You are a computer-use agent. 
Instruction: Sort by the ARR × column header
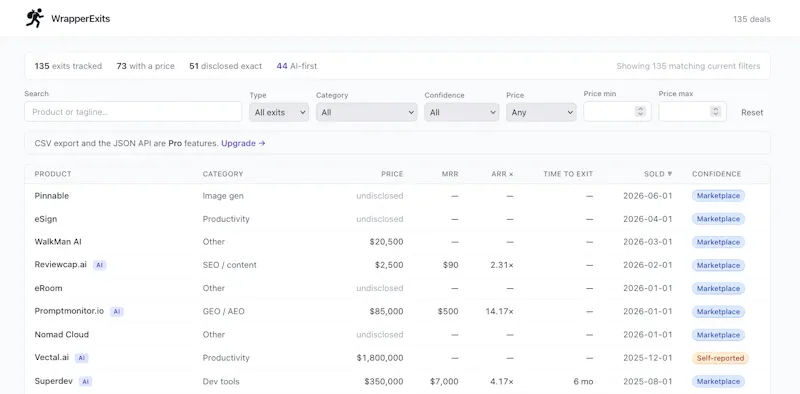pyautogui.click(x=503, y=174)
